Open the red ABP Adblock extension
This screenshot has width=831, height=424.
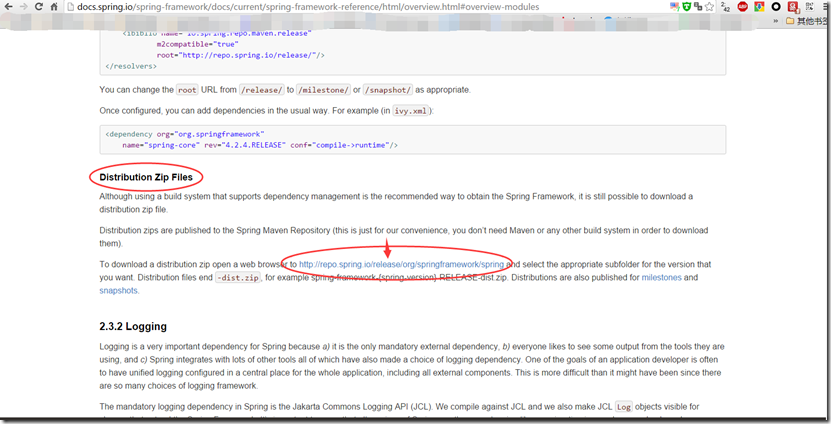click(x=742, y=7)
